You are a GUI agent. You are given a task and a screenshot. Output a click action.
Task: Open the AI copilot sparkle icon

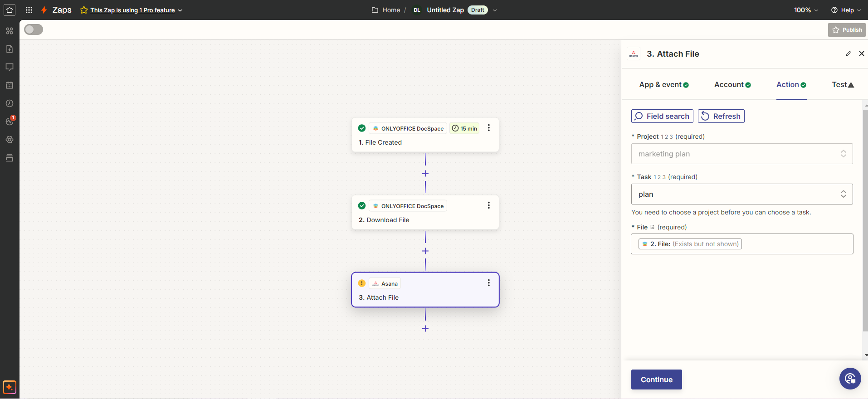pos(10,387)
